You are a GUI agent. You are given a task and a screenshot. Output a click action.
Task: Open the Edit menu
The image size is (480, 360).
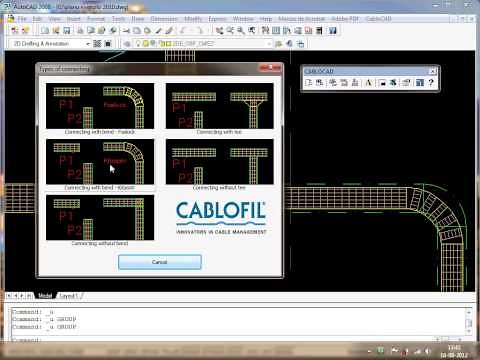pyautogui.click(x=37, y=19)
